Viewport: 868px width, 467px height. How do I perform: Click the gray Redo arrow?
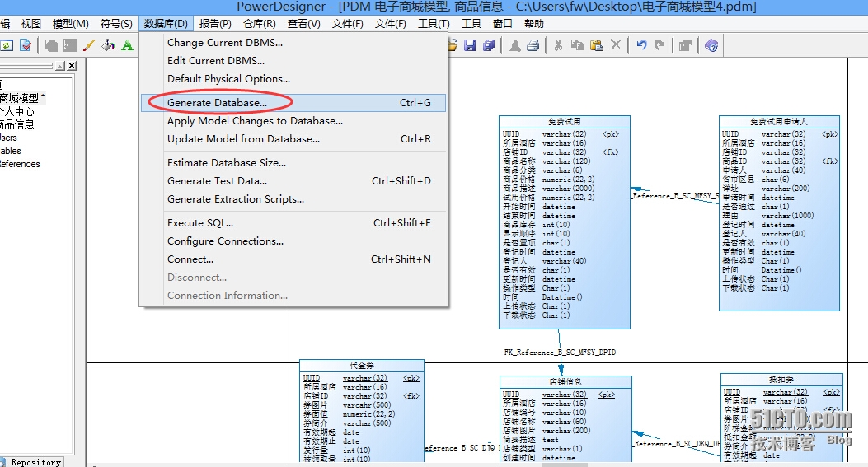point(659,45)
